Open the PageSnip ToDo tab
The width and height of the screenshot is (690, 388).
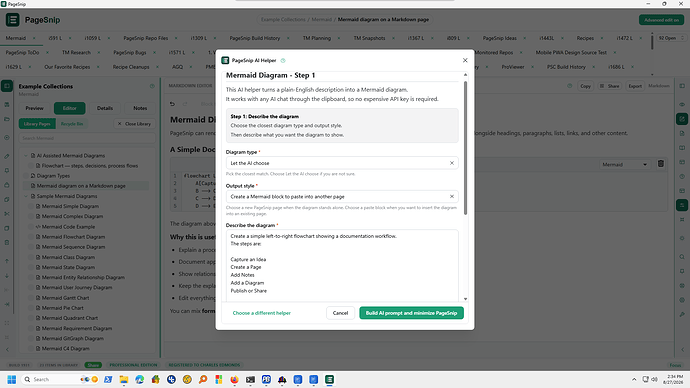(22, 53)
